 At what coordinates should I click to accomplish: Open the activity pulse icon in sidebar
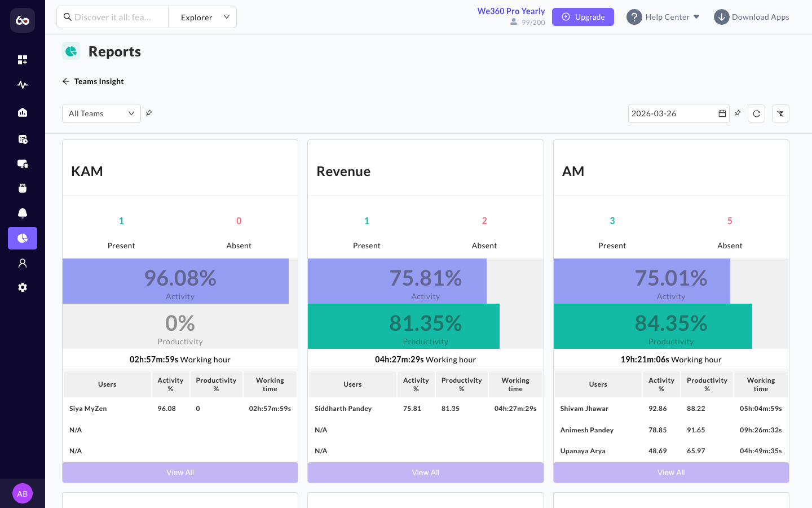pyautogui.click(x=23, y=85)
